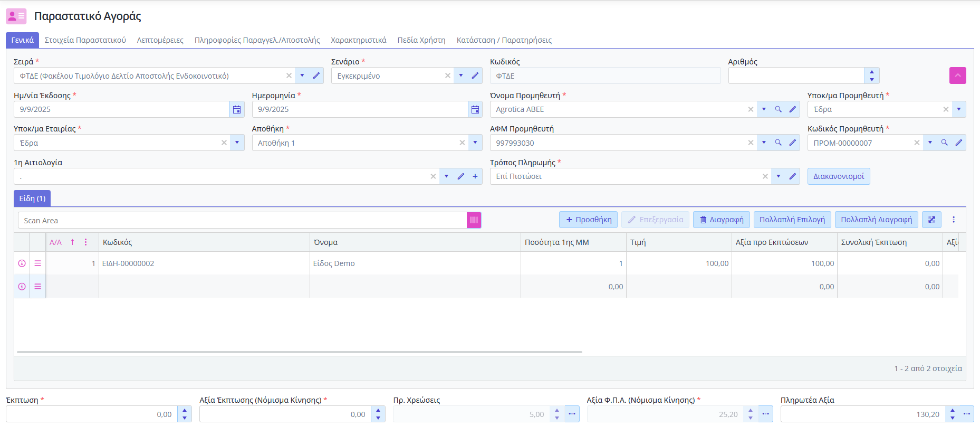Viewport: 980px width, 426px height.
Task: Click the barcode scan icon beside Scan Area
Action: [474, 220]
